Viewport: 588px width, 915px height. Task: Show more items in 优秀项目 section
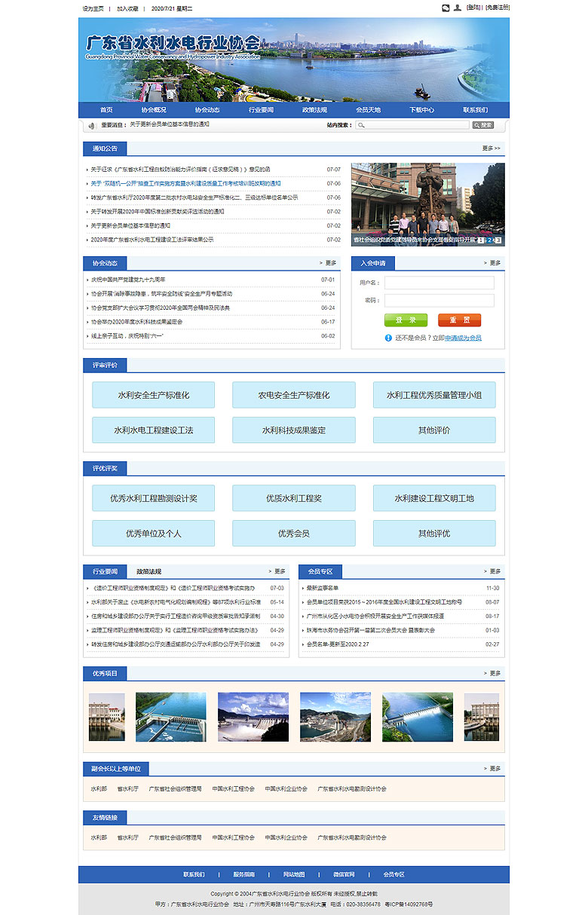pos(492,673)
